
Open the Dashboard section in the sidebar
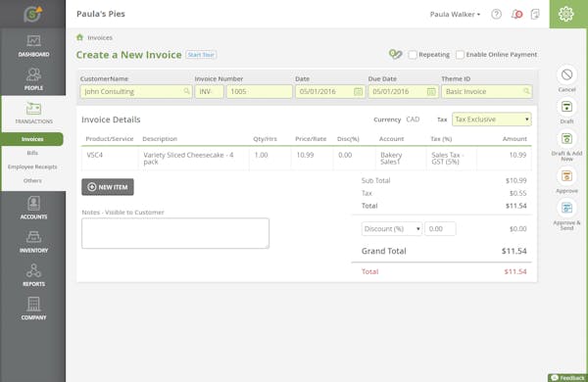pos(33,46)
